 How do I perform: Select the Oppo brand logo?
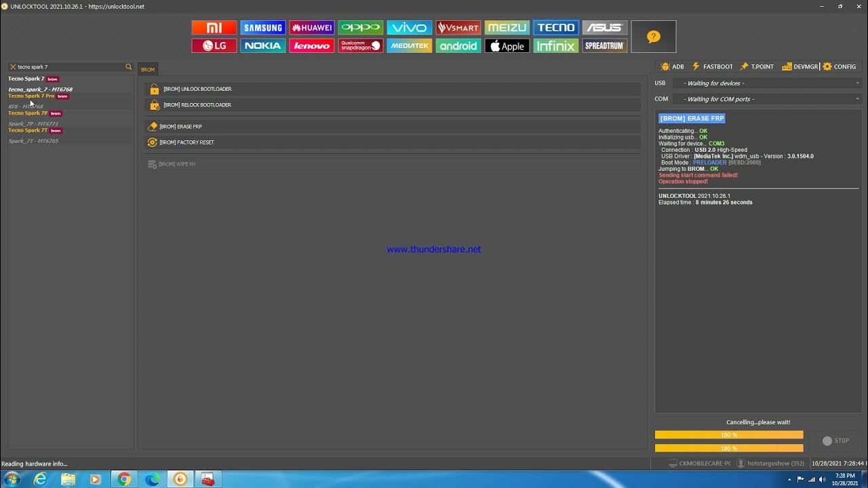pos(361,28)
